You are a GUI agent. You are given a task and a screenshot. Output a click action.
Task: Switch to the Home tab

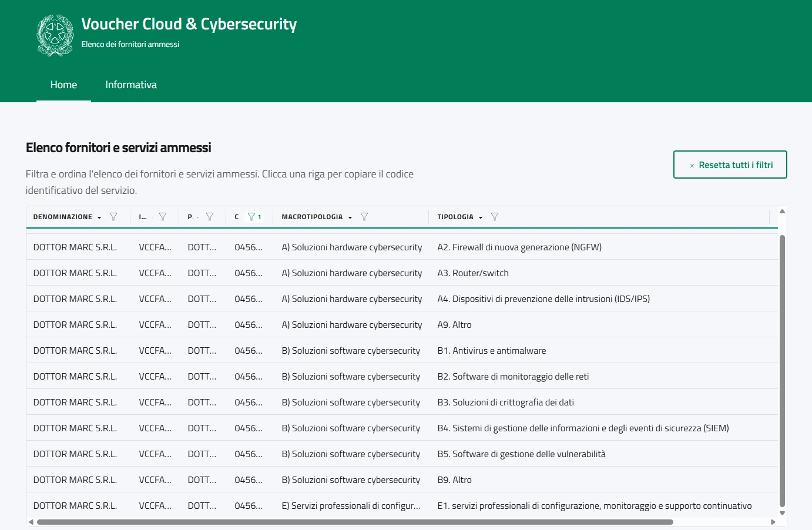point(63,85)
